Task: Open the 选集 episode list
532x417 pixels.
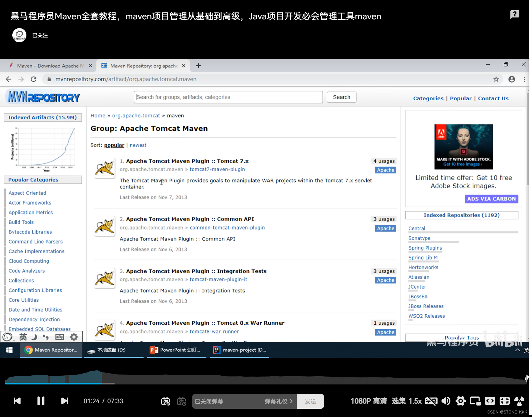Action: (398, 401)
